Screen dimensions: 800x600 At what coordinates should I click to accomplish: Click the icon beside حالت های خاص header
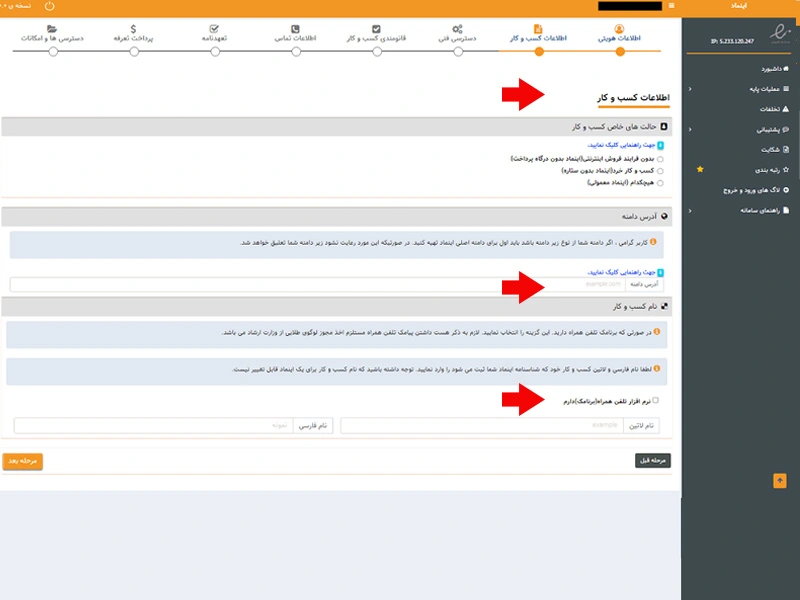click(x=664, y=127)
